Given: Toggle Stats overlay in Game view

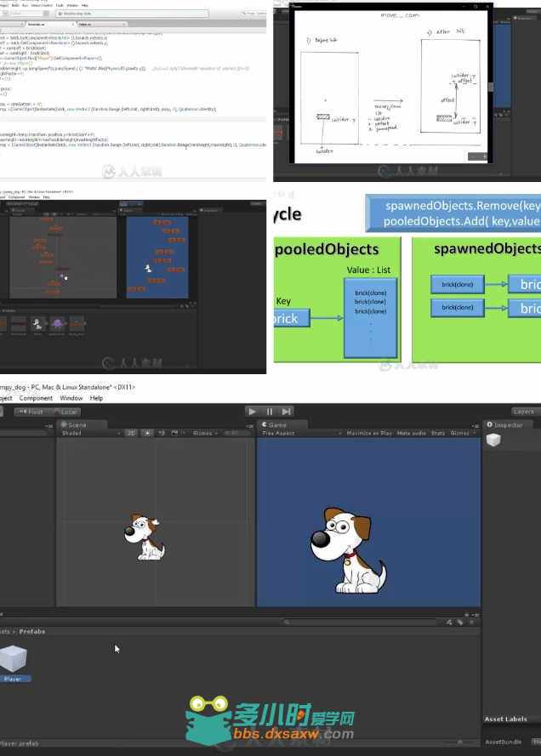Looking at the screenshot, I should click(438, 433).
